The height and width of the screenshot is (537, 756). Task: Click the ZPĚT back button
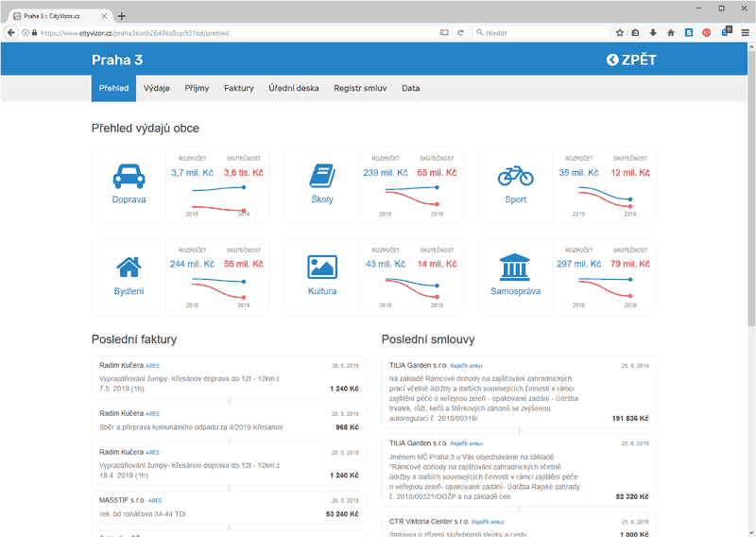coord(631,61)
